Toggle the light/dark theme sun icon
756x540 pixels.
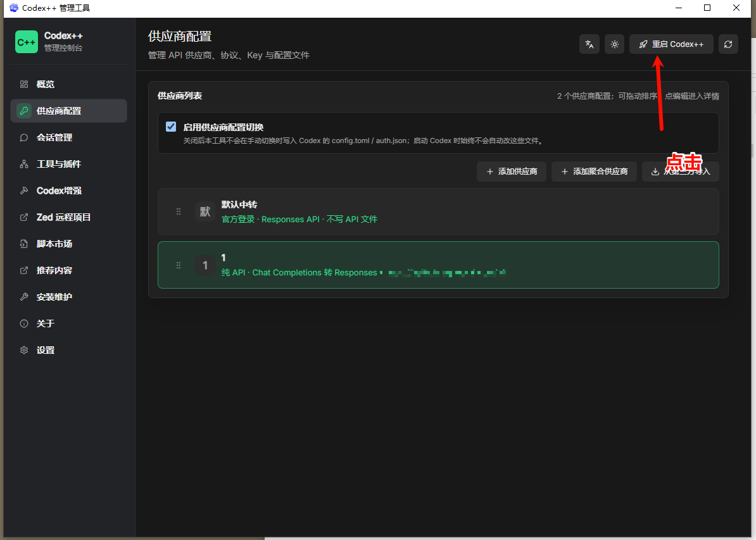(x=614, y=44)
